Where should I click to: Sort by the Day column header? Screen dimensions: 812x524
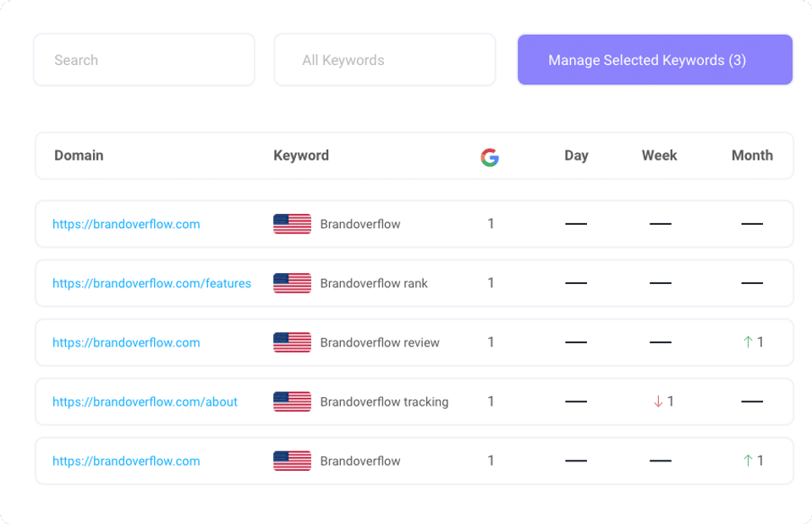coord(576,156)
